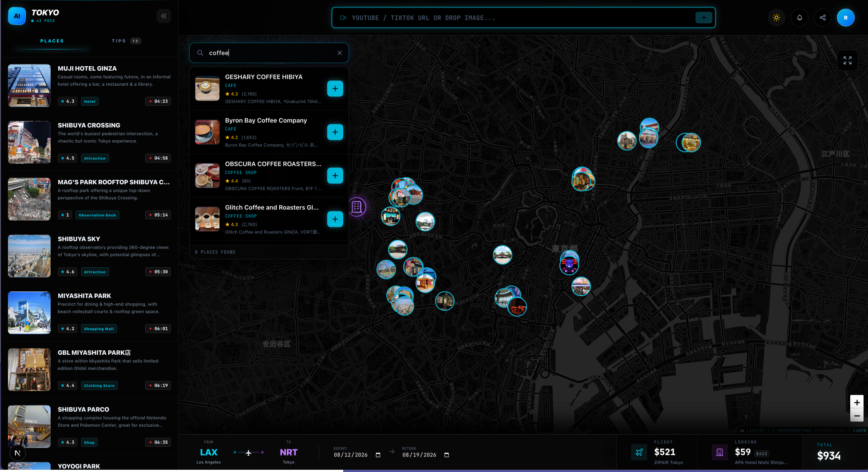The image size is (868, 472).
Task: Clear the coffee search query
Action: pos(339,52)
